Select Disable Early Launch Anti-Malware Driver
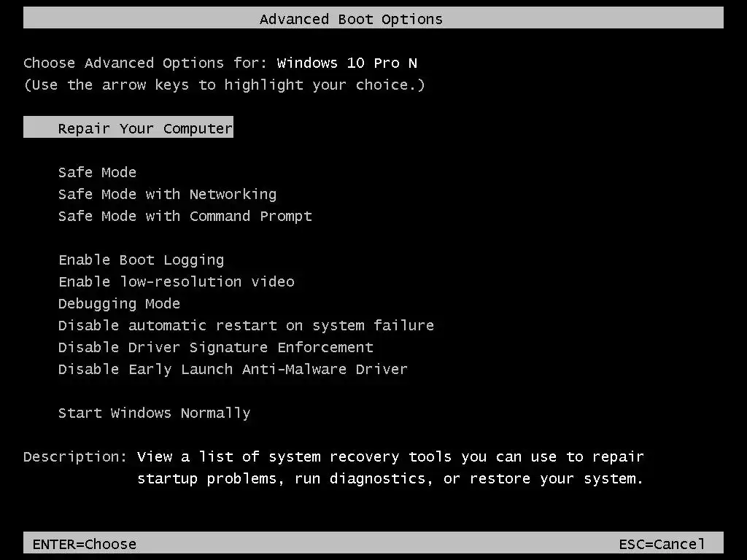 pos(233,369)
